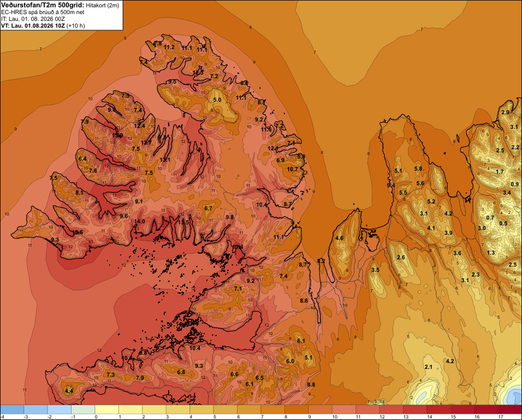Click the 3.6 temperature value
Screen dimensions: 522x420
click(457, 253)
